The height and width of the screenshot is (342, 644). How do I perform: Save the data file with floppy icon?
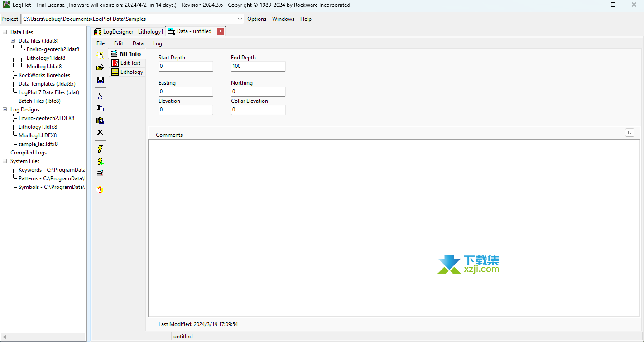coord(100,80)
